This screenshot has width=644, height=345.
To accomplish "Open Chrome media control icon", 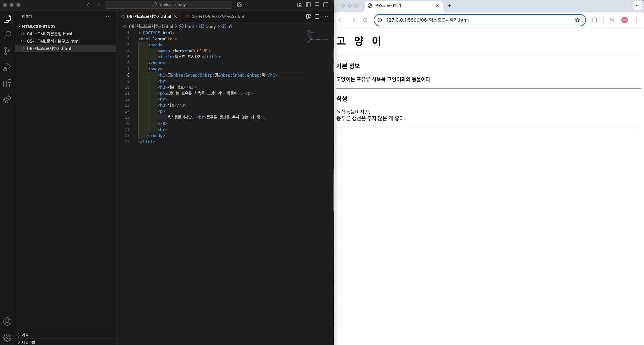I will (x=612, y=20).
